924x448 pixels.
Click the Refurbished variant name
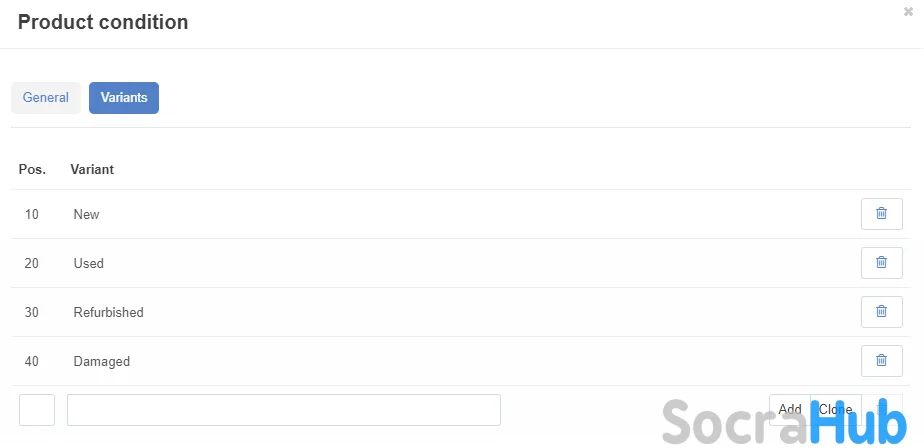click(x=109, y=313)
